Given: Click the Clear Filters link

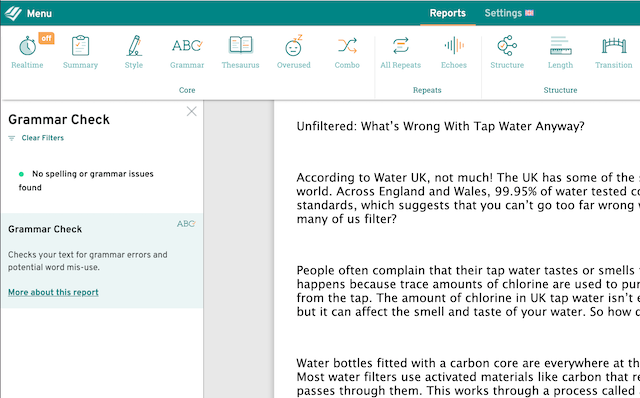Looking at the screenshot, I should 42,138.
